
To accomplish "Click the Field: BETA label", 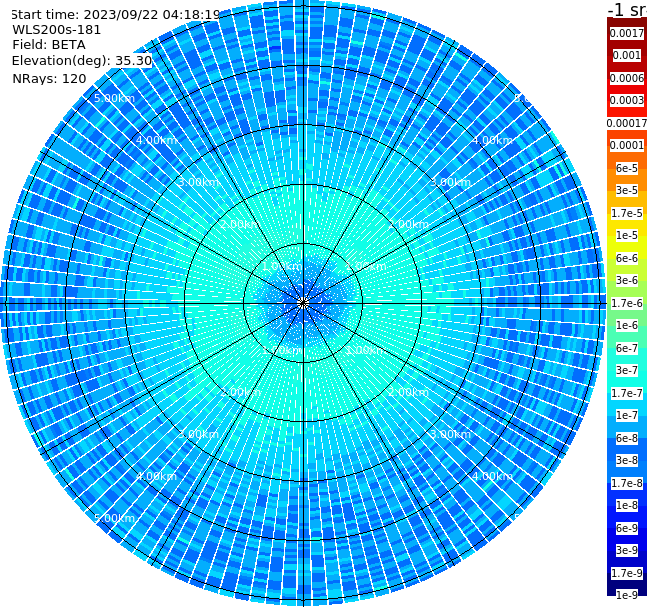I will (x=49, y=45).
